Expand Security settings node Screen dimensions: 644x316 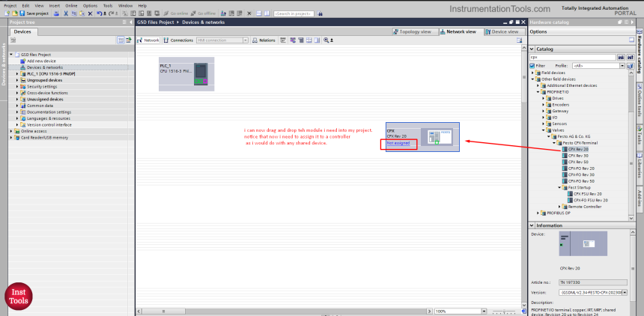point(17,87)
